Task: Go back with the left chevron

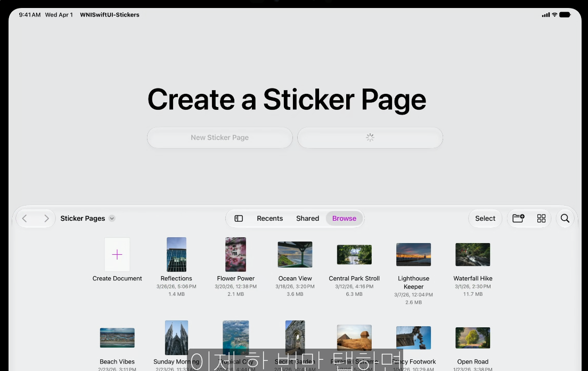Action: [x=24, y=219]
